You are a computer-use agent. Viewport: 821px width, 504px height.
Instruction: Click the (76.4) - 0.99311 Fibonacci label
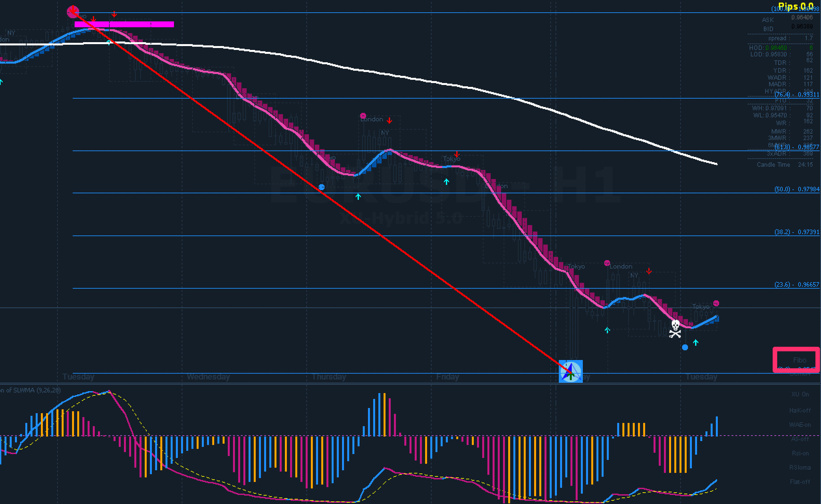pos(797,94)
